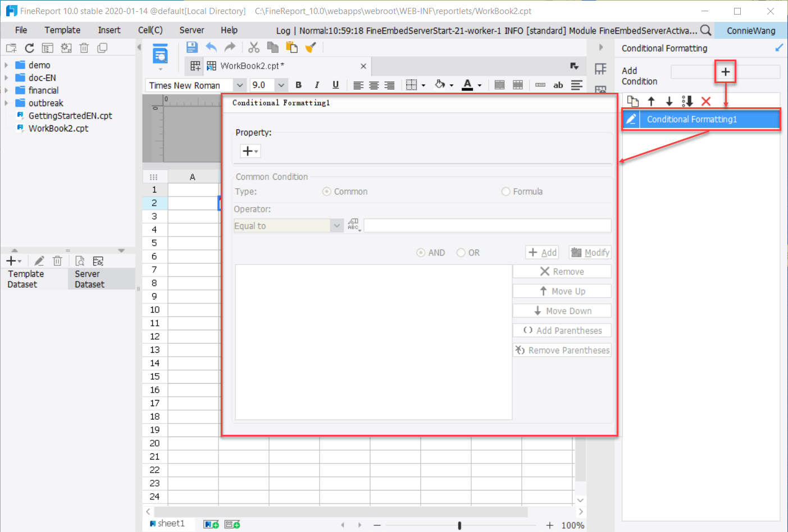
Task: Expand the Equal to operator dropdown
Action: 336,225
